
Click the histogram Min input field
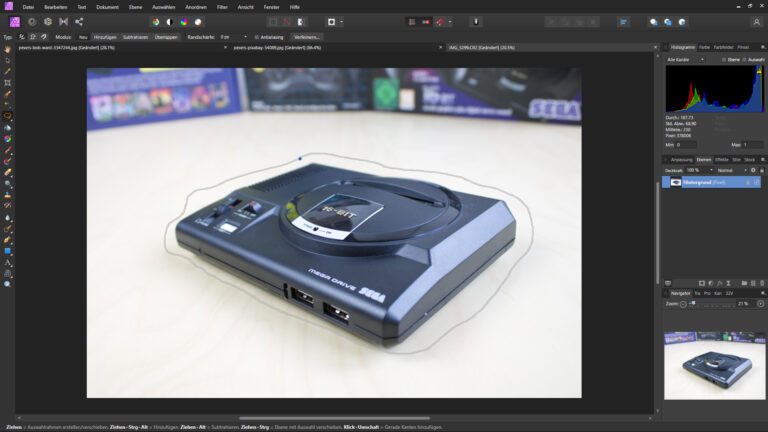(686, 145)
